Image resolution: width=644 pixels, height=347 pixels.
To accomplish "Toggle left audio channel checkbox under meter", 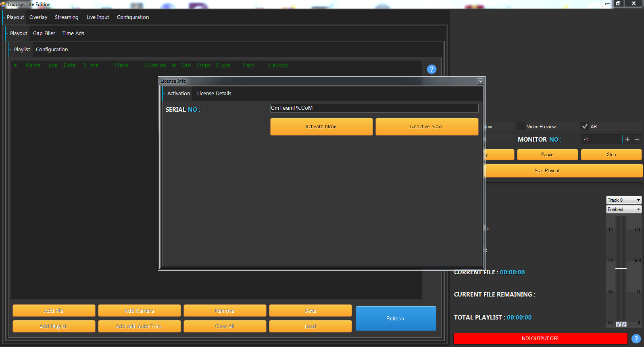I will 619,324.
